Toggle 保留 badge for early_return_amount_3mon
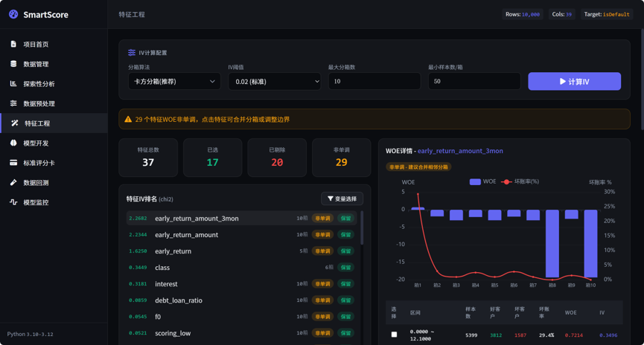Viewport: 644px width, 345px height. tap(345, 219)
